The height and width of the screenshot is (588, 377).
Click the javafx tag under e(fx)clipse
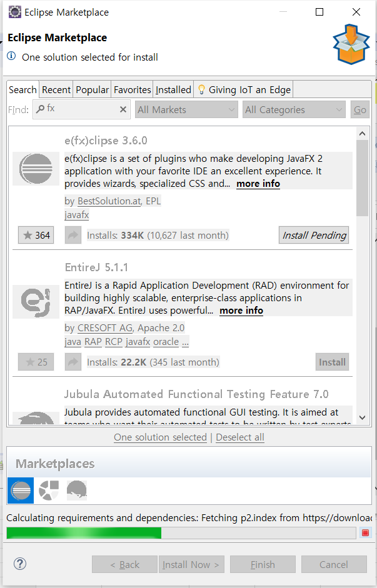(x=77, y=215)
